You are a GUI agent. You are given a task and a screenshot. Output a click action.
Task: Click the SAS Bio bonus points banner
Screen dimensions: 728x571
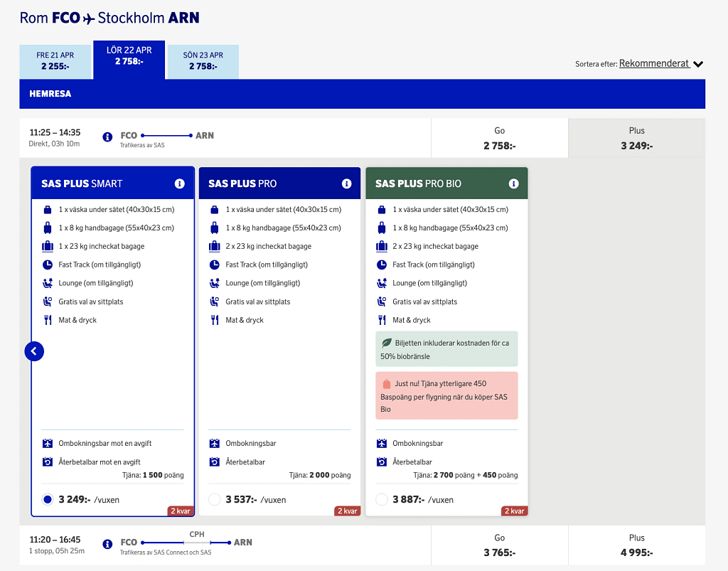point(446,395)
